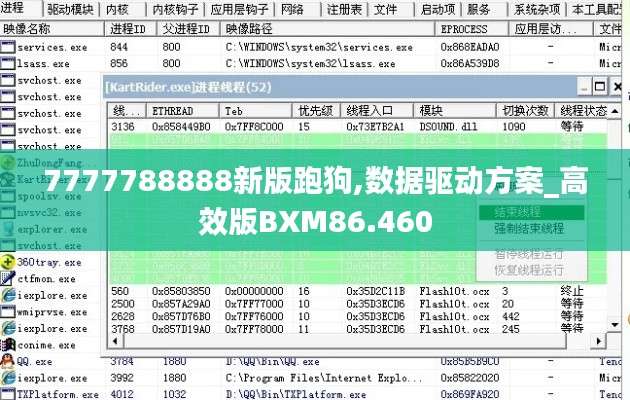Click the icon of iexplore.exe PID 3992

pyautogui.click(x=8, y=378)
